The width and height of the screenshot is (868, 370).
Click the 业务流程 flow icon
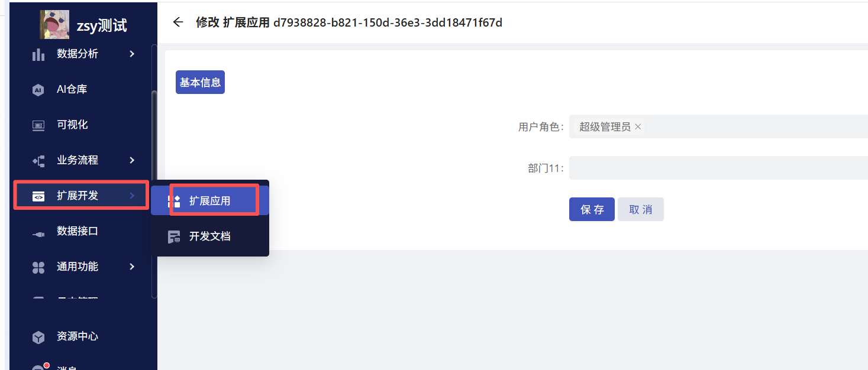coord(38,161)
